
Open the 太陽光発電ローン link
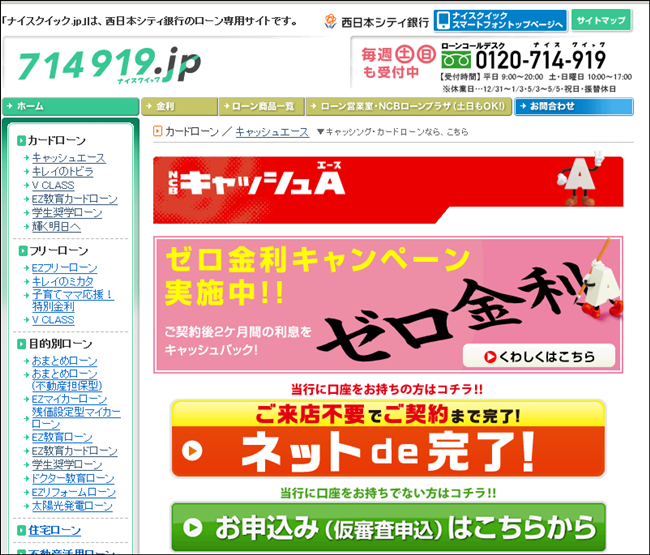point(72,506)
